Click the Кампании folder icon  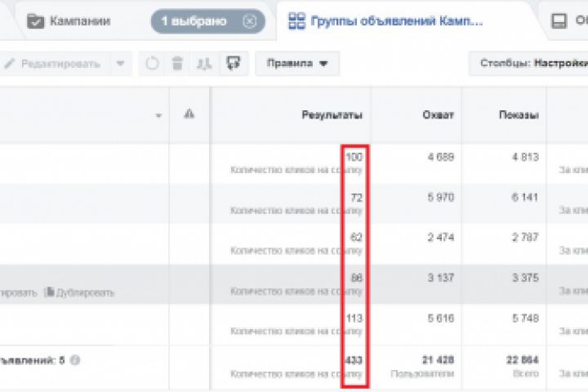pyautogui.click(x=35, y=21)
